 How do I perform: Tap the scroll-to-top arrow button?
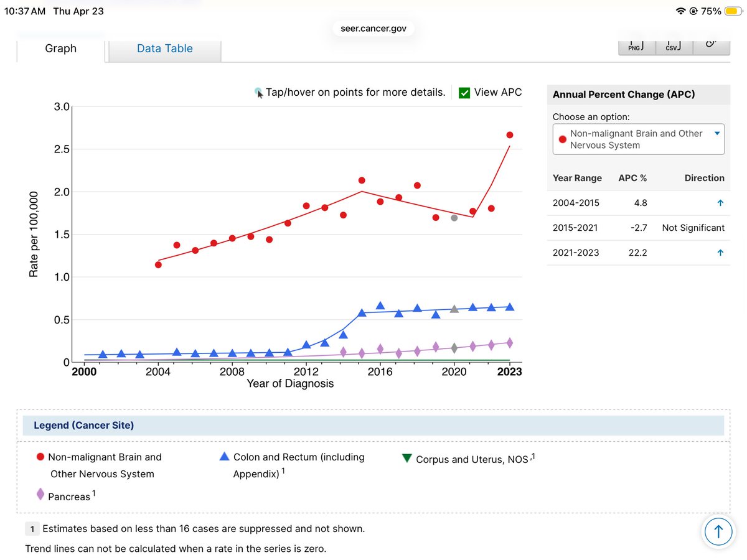coord(718,531)
